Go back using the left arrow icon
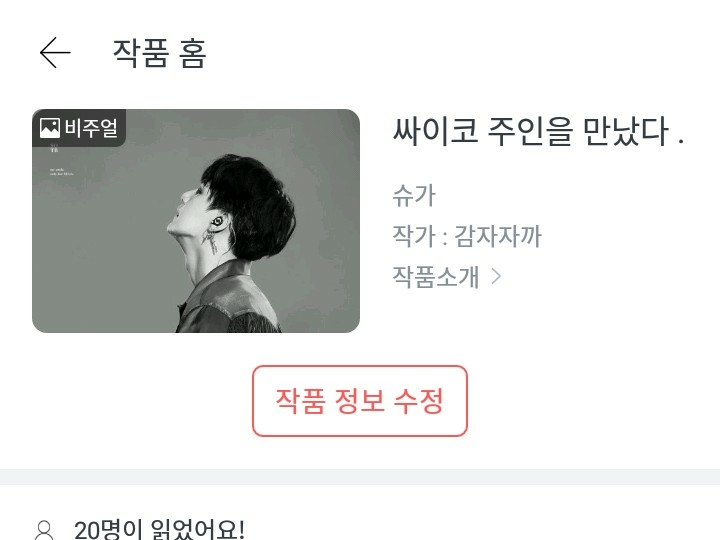This screenshot has height=540, width=720. (55, 53)
